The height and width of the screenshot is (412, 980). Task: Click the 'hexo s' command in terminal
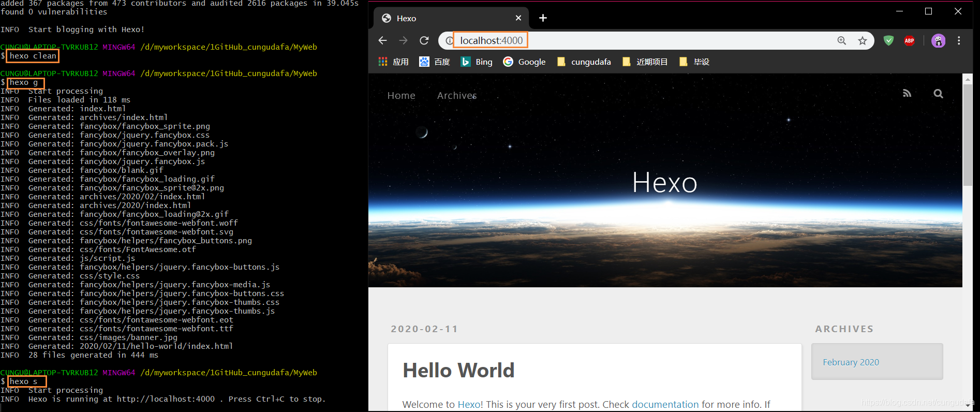click(23, 381)
